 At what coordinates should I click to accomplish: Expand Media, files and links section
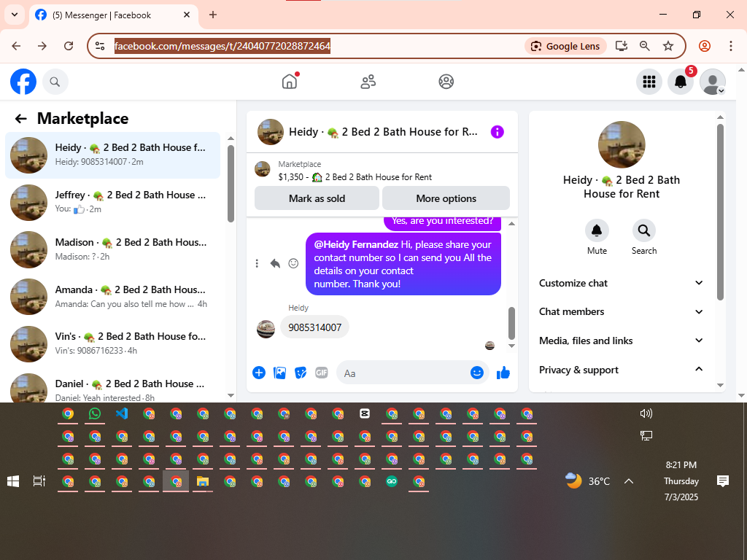[622, 341]
